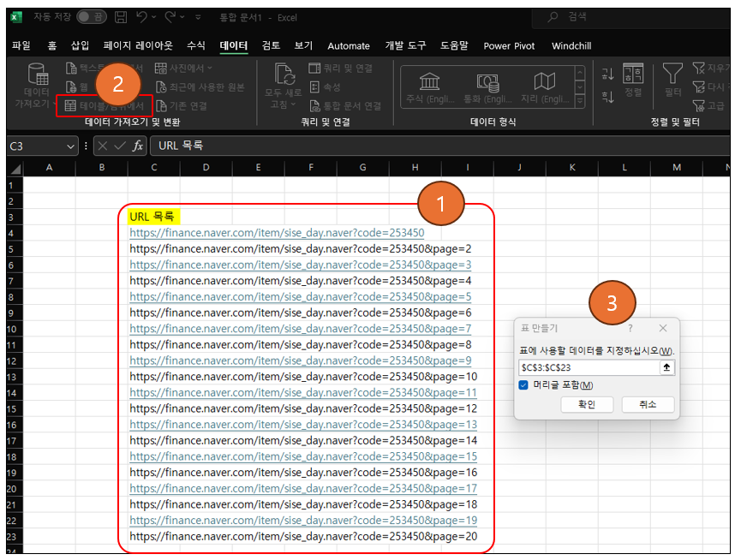
Task: Click the formula bar confirm checkmark
Action: click(120, 146)
